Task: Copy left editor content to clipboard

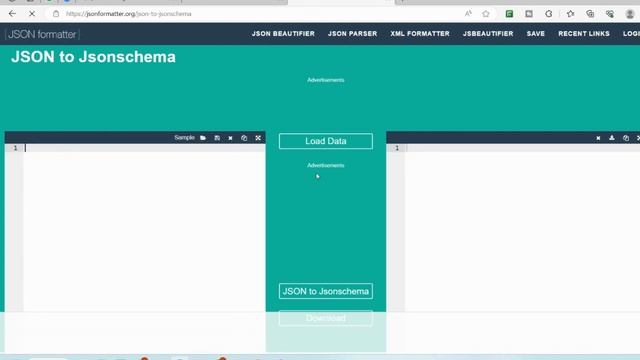Action: [244, 138]
